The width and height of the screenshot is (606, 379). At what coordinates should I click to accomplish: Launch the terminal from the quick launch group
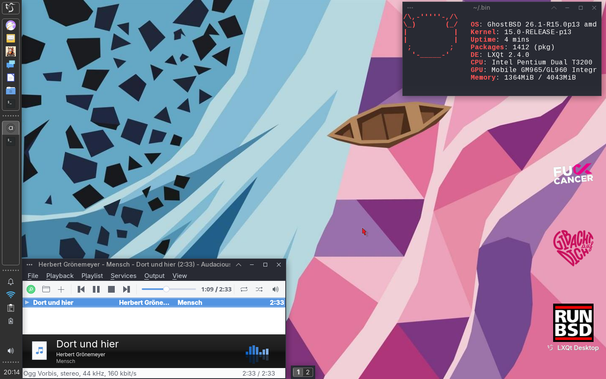tap(10, 103)
